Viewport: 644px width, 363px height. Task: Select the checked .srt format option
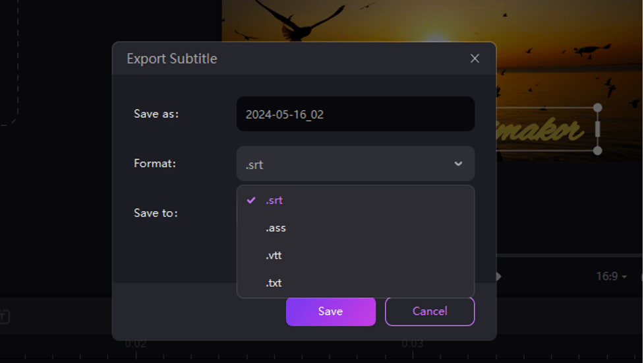pos(274,201)
